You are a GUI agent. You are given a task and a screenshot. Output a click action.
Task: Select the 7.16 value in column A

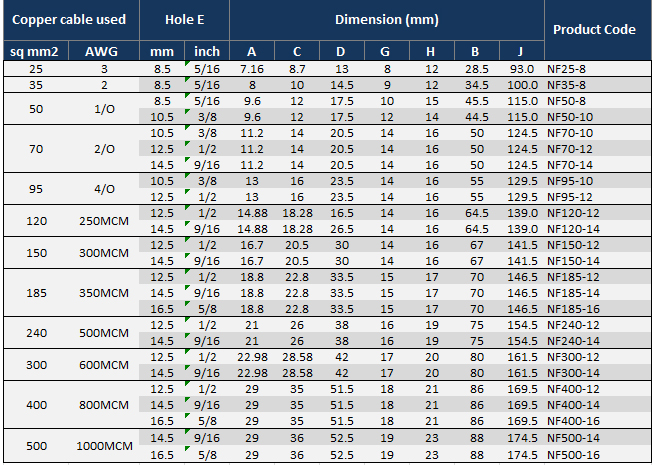click(x=252, y=69)
